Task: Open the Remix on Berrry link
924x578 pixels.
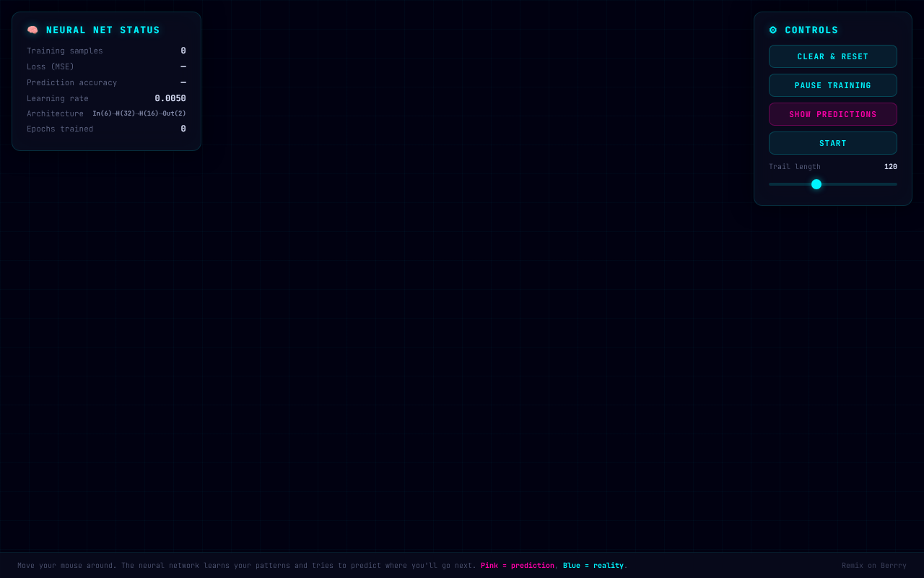Action: click(873, 566)
